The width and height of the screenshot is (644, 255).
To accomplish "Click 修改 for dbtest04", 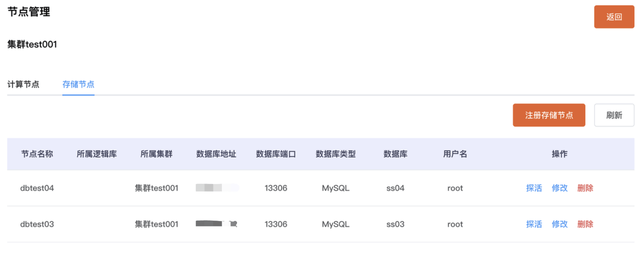I will click(559, 188).
